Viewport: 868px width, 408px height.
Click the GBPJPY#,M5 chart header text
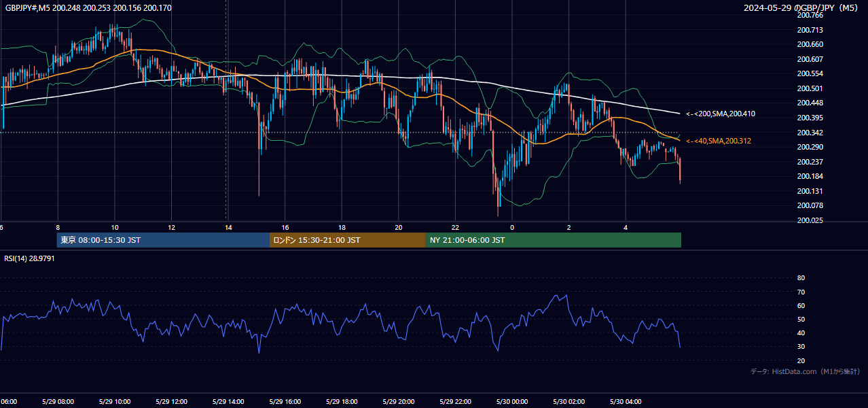(88, 8)
